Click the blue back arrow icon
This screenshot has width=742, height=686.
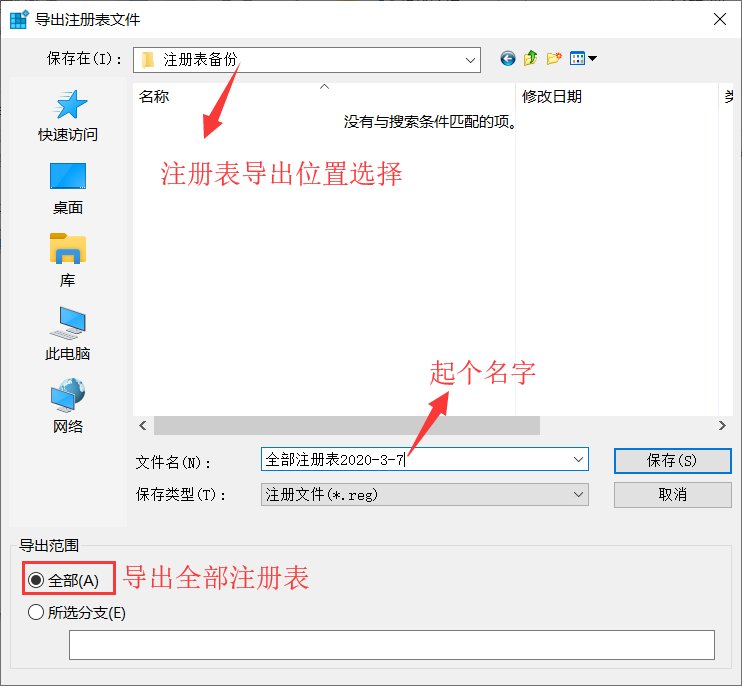coord(508,59)
